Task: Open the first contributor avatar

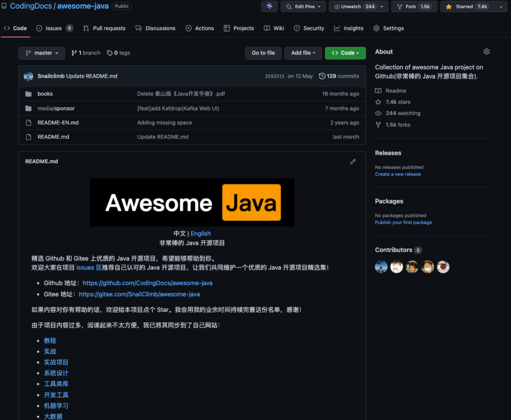Action: (381, 267)
